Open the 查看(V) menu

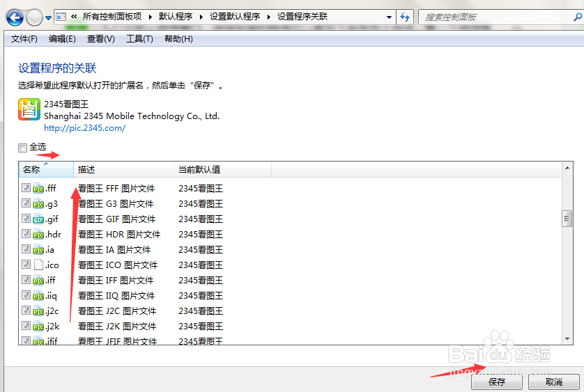(101, 39)
